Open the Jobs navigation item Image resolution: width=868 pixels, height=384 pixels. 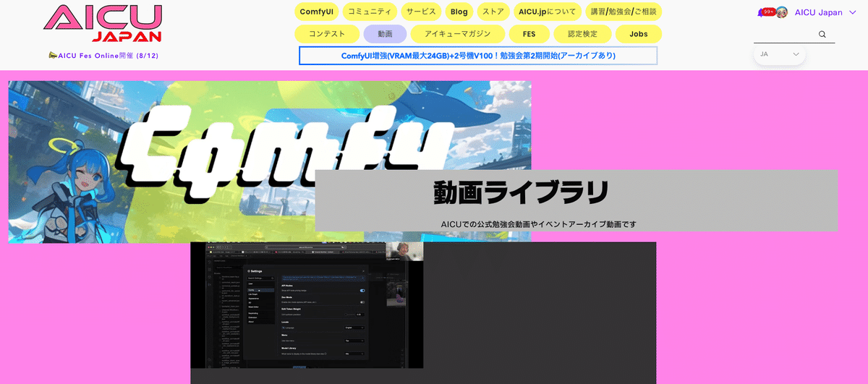pyautogui.click(x=639, y=34)
